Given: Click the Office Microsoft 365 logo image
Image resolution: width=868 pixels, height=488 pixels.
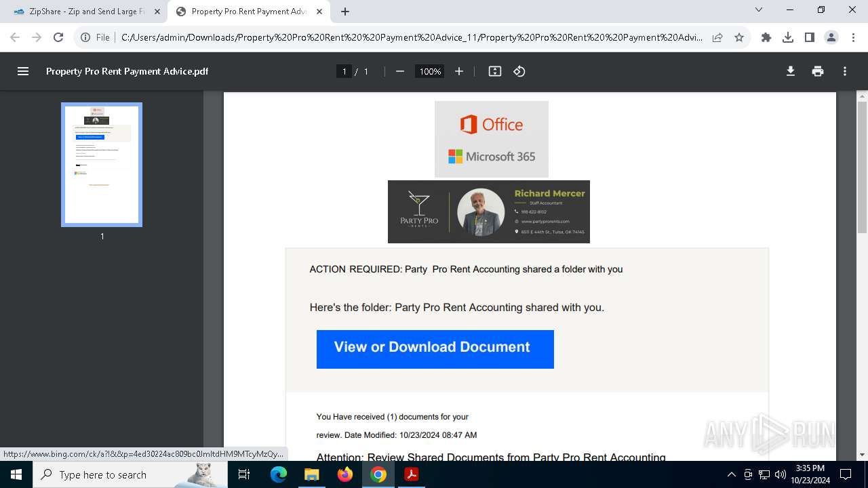Looking at the screenshot, I should [x=492, y=139].
